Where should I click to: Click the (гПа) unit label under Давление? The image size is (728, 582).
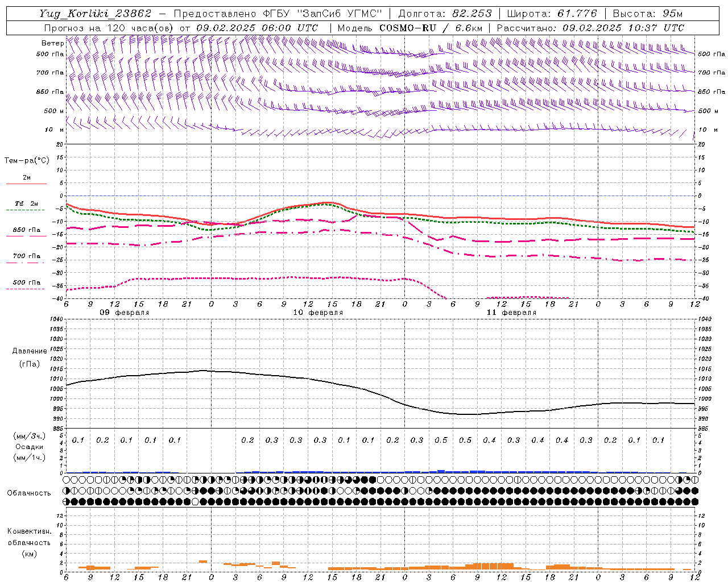tap(30, 364)
